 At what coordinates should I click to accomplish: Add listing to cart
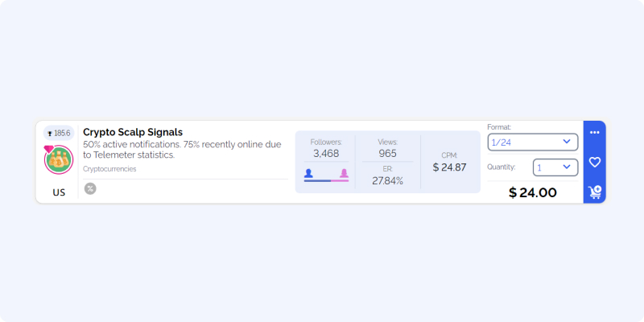tap(594, 192)
